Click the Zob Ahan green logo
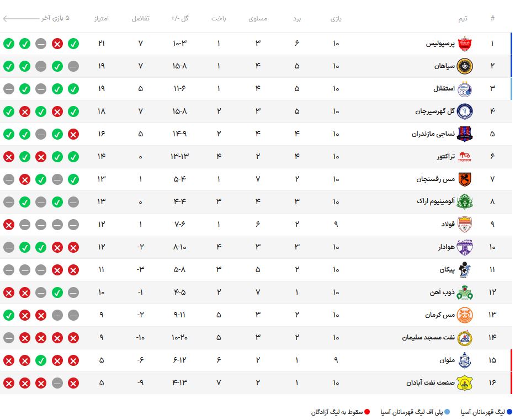 click(x=464, y=293)
